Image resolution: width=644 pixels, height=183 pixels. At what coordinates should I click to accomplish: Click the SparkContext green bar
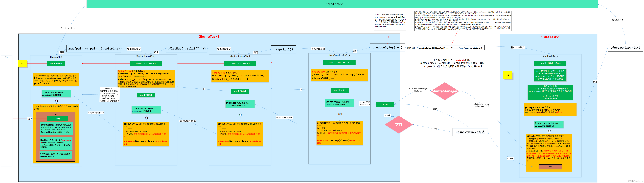342,4
